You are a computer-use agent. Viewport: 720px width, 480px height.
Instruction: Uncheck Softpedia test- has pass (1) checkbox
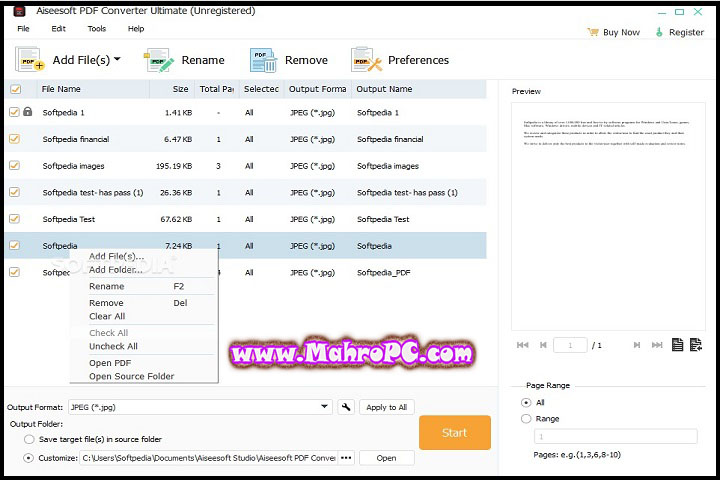14,192
